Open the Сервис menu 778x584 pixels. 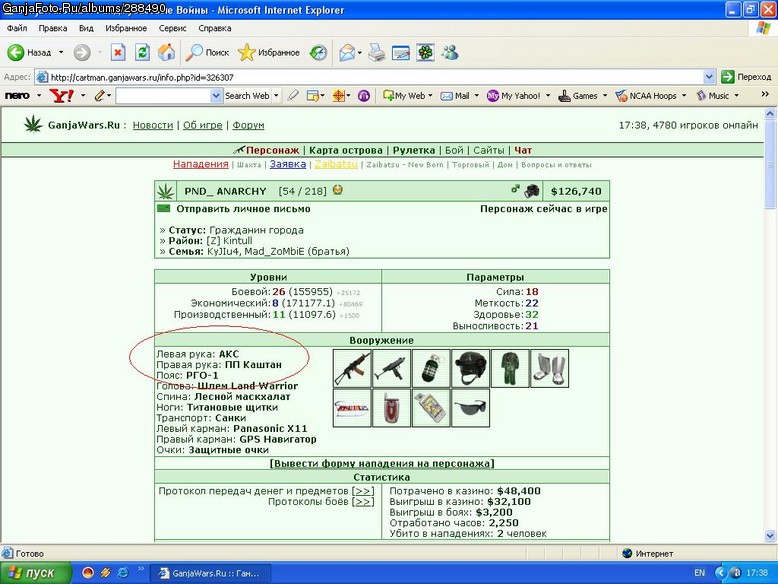[172, 28]
